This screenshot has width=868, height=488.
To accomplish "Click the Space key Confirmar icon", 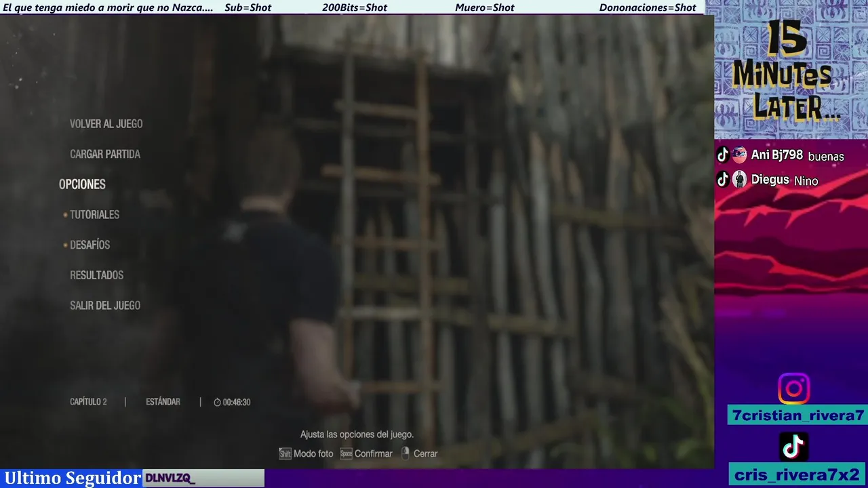I will point(346,453).
